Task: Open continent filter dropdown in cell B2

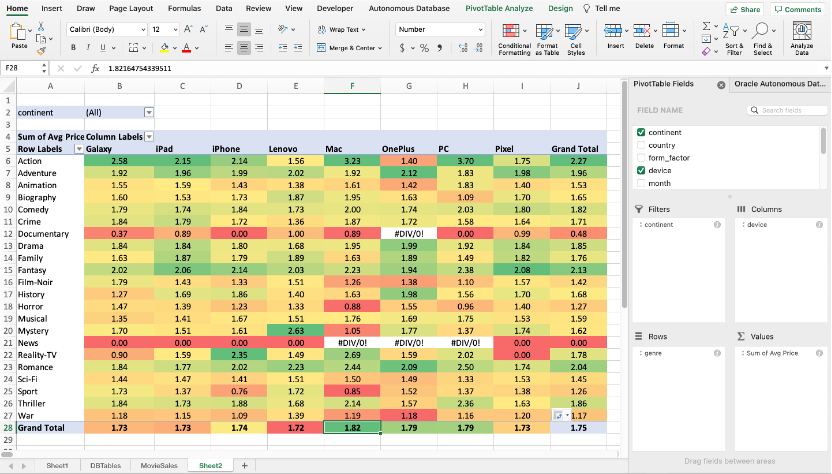Action: (x=149, y=113)
